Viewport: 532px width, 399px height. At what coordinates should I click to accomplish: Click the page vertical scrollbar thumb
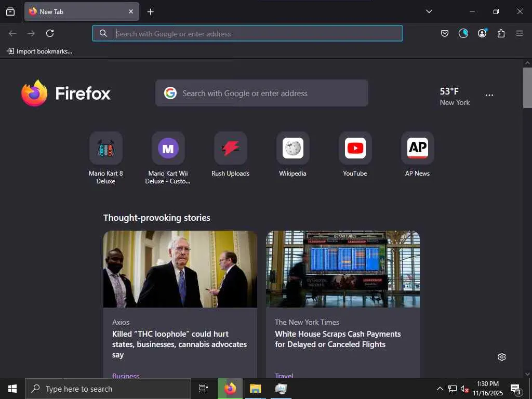(527, 87)
